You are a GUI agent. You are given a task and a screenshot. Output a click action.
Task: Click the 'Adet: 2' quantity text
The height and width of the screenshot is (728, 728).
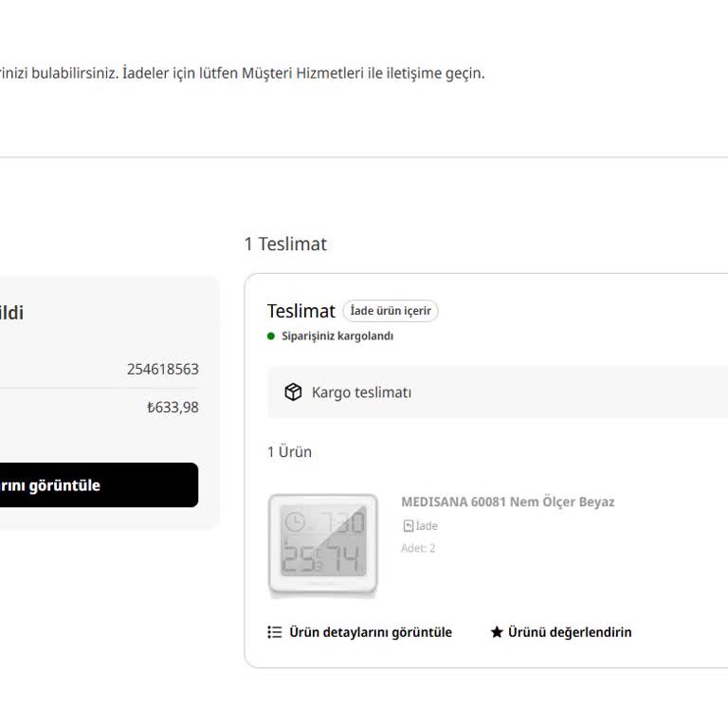[x=418, y=548]
